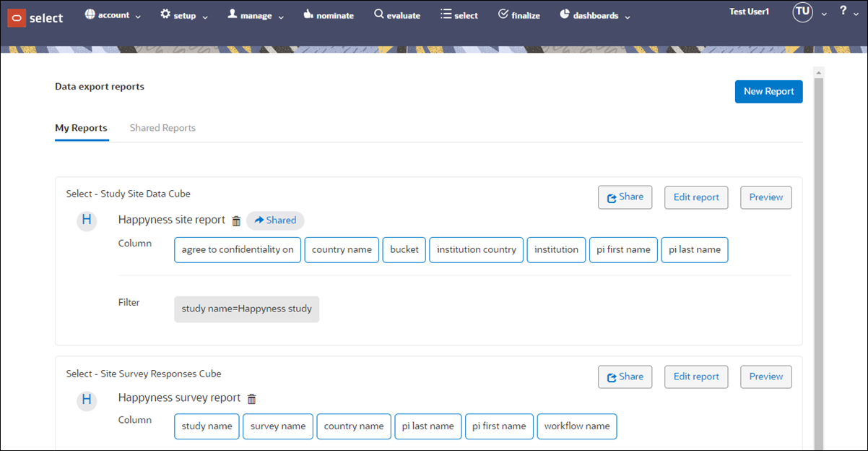Open the dashboards dropdown

594,14
